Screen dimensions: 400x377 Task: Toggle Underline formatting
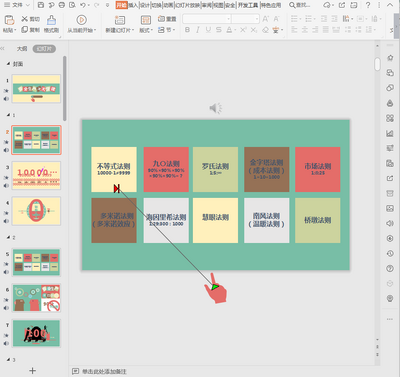pyautogui.click(x=208, y=30)
